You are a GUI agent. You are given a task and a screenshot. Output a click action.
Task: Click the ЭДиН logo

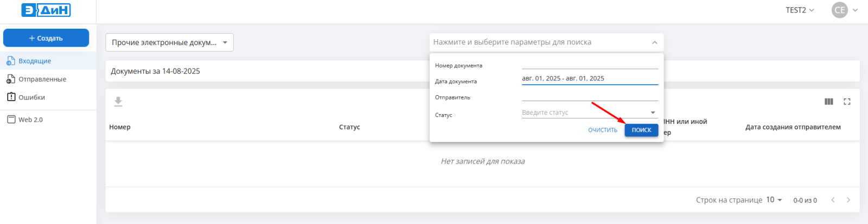click(x=46, y=10)
